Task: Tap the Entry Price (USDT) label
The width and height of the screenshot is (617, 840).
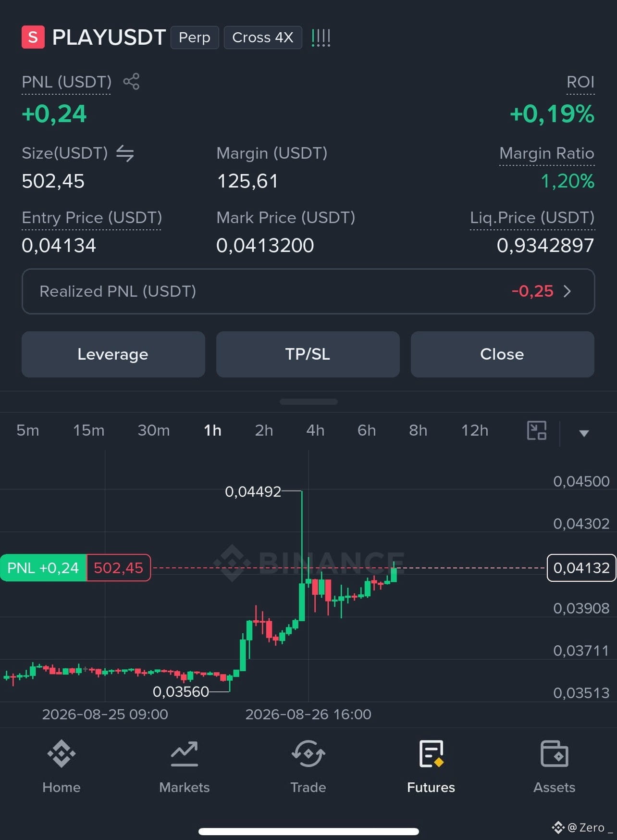Action: [92, 217]
